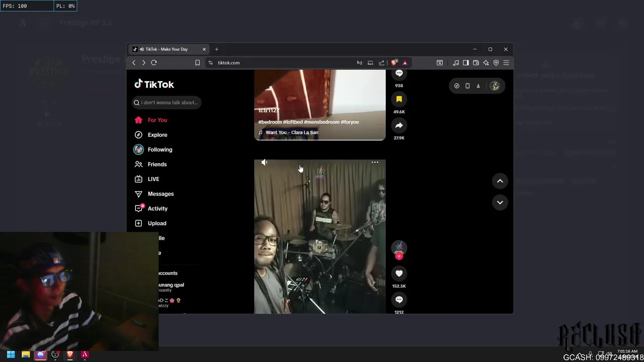Click the clock showing 7:01:16 AM

click(627, 351)
